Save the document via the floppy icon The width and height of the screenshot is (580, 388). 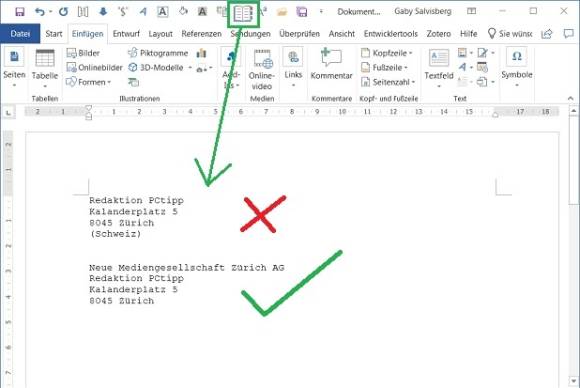[x=20, y=12]
